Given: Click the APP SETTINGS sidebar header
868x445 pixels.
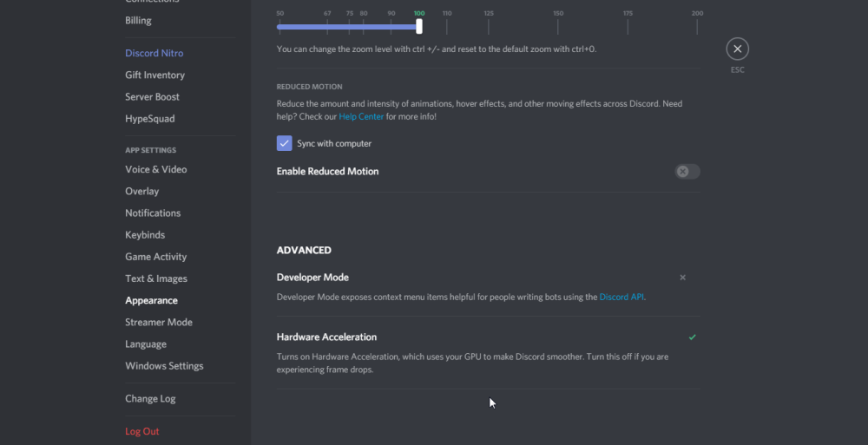Looking at the screenshot, I should (150, 151).
